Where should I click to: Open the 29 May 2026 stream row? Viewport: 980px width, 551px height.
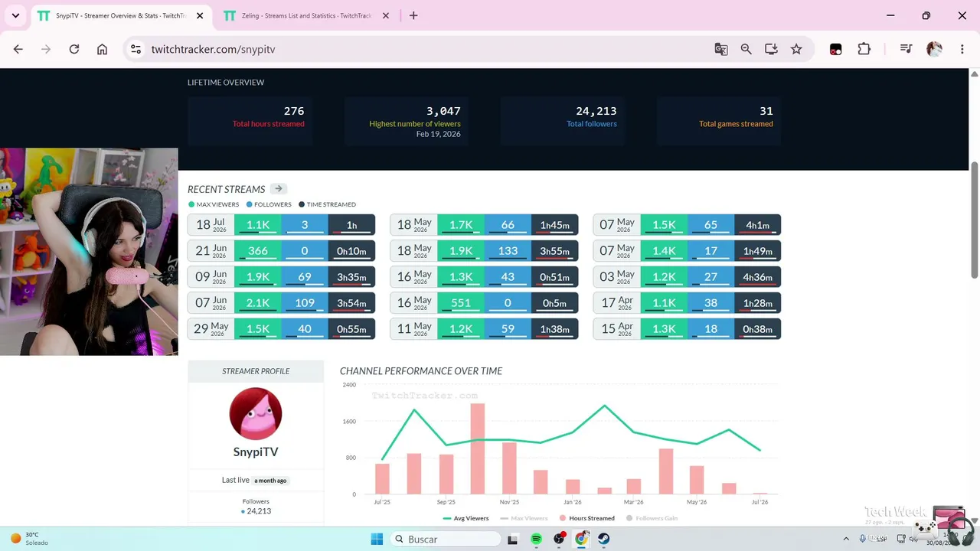[x=281, y=329]
